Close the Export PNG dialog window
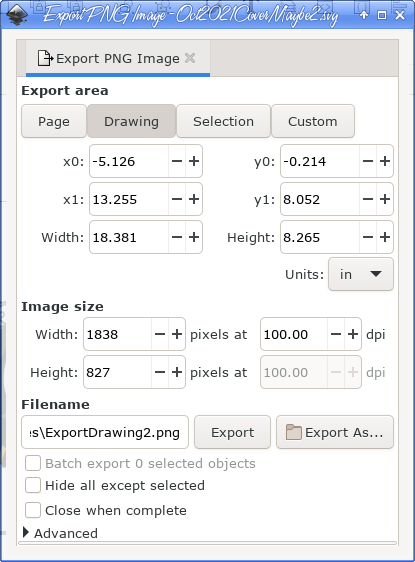 tap(400, 15)
